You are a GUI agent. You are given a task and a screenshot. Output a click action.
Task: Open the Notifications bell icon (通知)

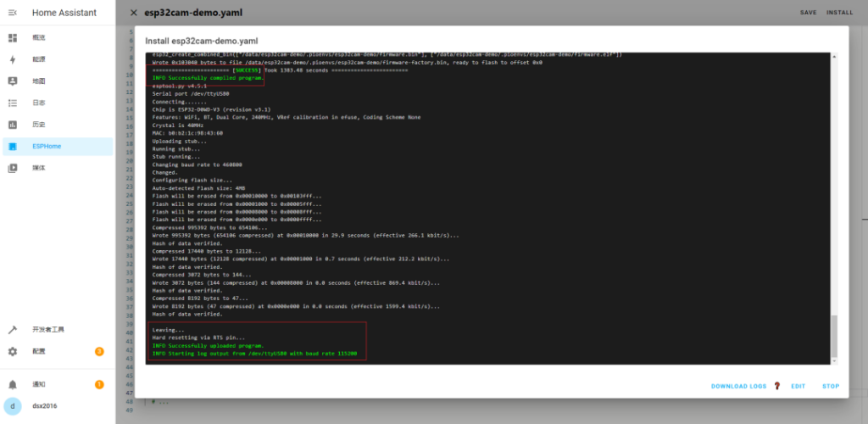coord(13,384)
